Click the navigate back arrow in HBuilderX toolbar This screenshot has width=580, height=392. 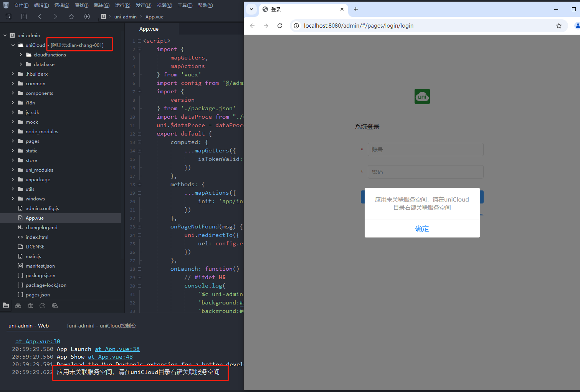[40, 17]
